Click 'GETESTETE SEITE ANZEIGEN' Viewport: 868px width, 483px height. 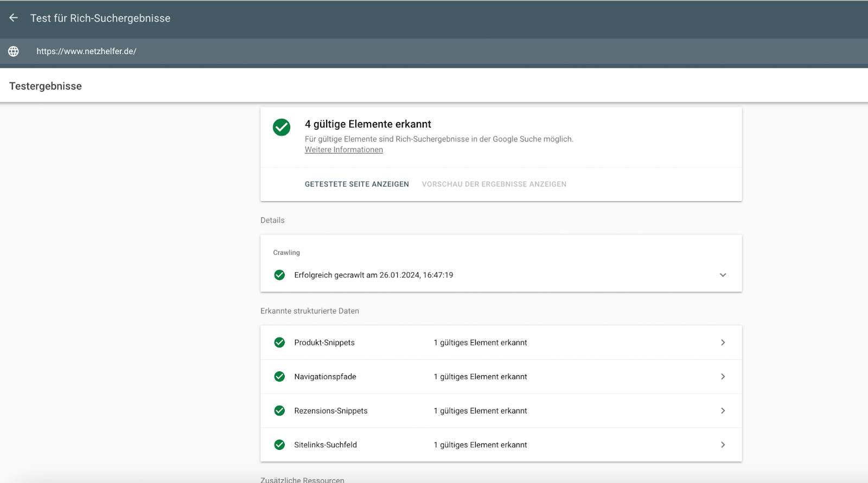(357, 184)
